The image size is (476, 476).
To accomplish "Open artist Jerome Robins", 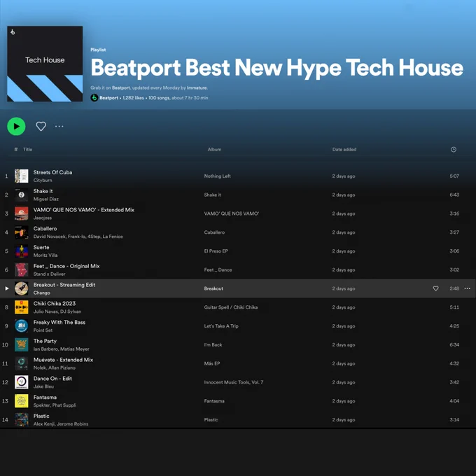I will [72, 424].
